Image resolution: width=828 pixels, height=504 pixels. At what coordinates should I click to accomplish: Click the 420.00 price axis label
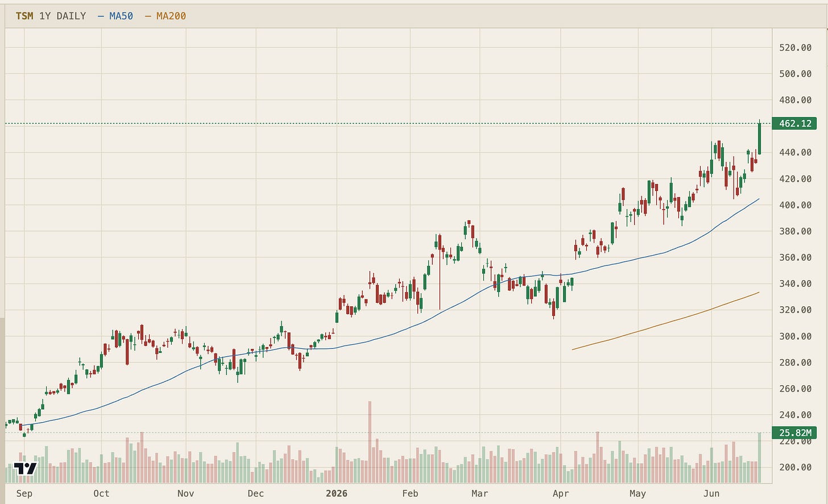[795, 179]
